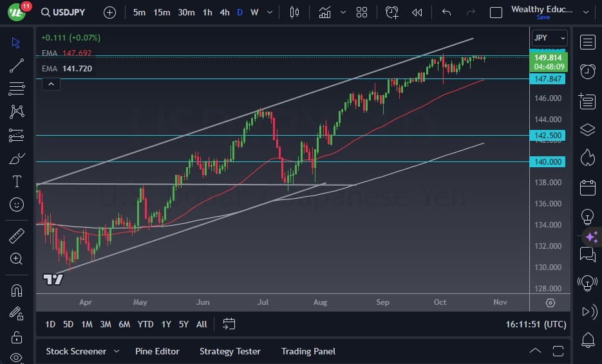Viewport: 602px width, 364px height.
Task: Set chart range to YTD
Action: pyautogui.click(x=146, y=324)
